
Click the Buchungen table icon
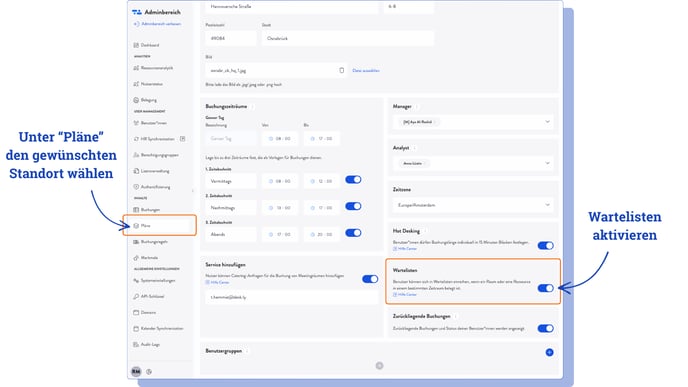point(136,210)
